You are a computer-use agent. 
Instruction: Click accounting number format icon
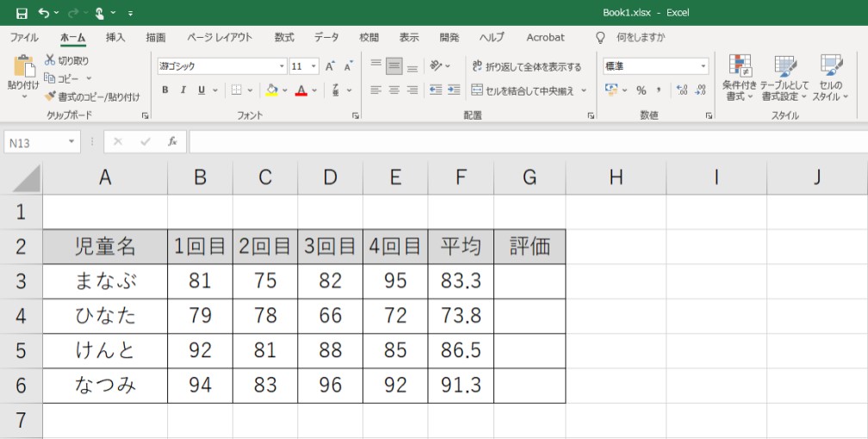pos(611,90)
